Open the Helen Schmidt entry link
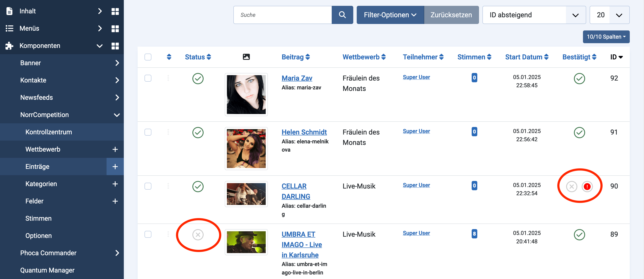Screen dimensions: 644x279 point(304,132)
